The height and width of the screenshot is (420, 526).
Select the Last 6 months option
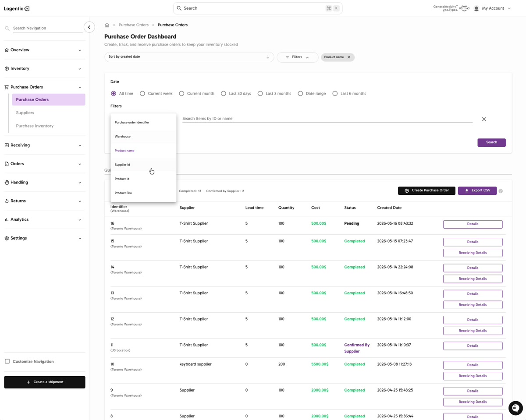(335, 93)
